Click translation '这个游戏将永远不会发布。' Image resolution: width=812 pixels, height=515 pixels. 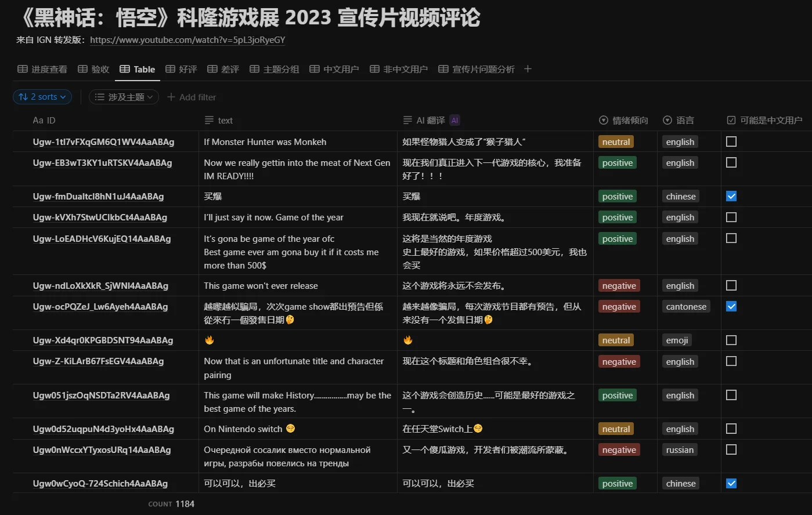coord(454,286)
